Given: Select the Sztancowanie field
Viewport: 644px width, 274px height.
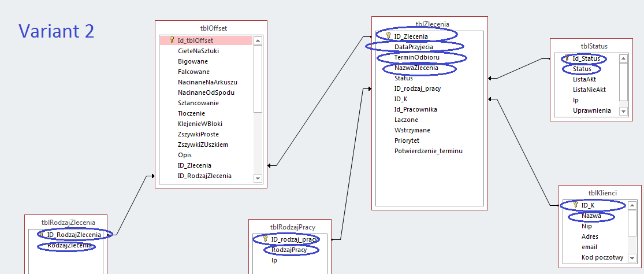Looking at the screenshot, I should pyautogui.click(x=198, y=103).
